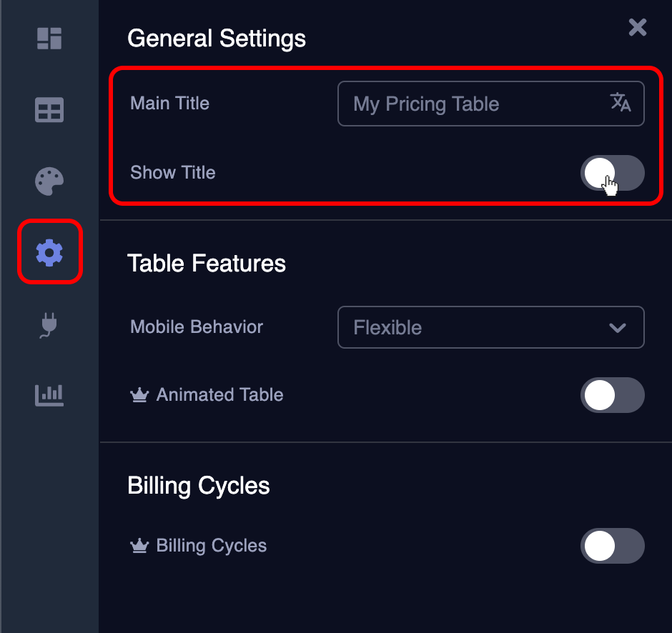Open the Mobile Behavior dropdown
672x633 pixels.
pos(490,327)
